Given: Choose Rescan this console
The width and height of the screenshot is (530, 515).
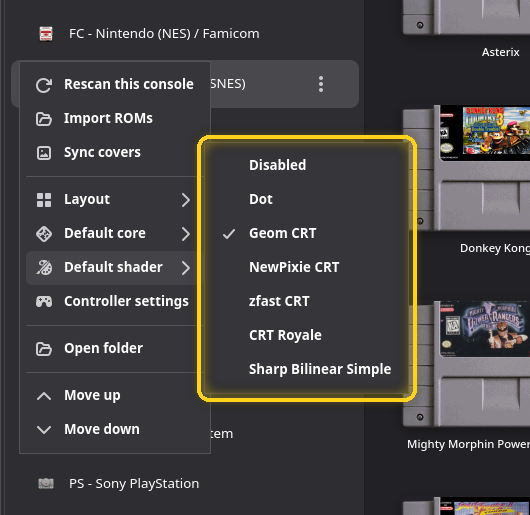Looking at the screenshot, I should (115, 84).
